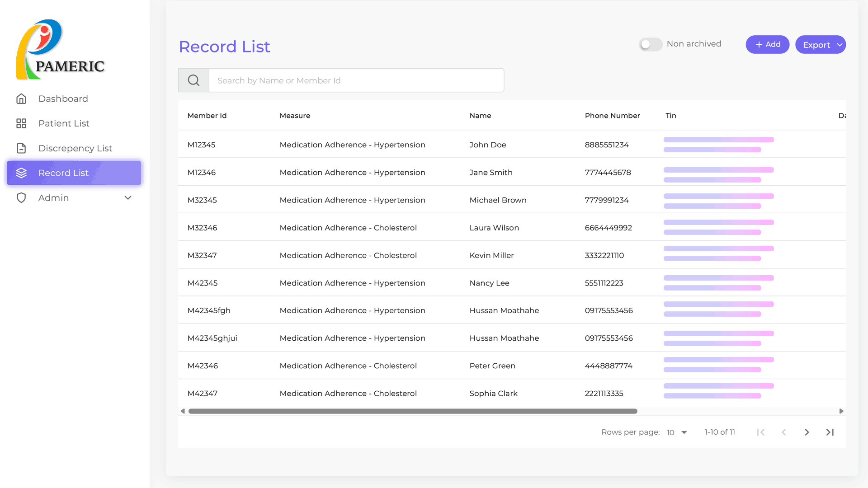Click the Admin shield icon
Screen dimensions: 868x488
tap(21, 198)
